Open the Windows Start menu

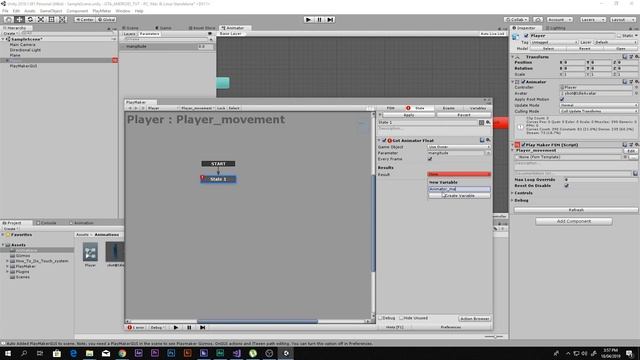point(7,353)
